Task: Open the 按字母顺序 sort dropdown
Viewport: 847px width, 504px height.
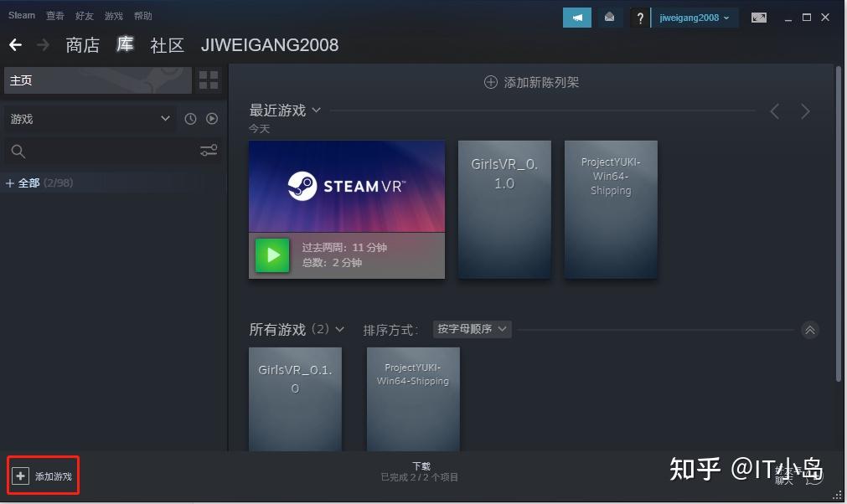Action: click(473, 329)
